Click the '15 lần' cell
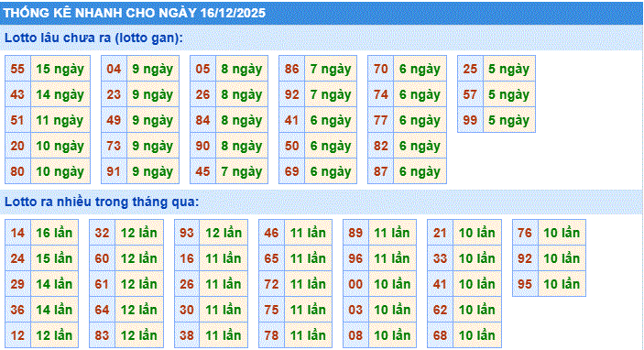The height and width of the screenshot is (350, 644). coord(55,258)
